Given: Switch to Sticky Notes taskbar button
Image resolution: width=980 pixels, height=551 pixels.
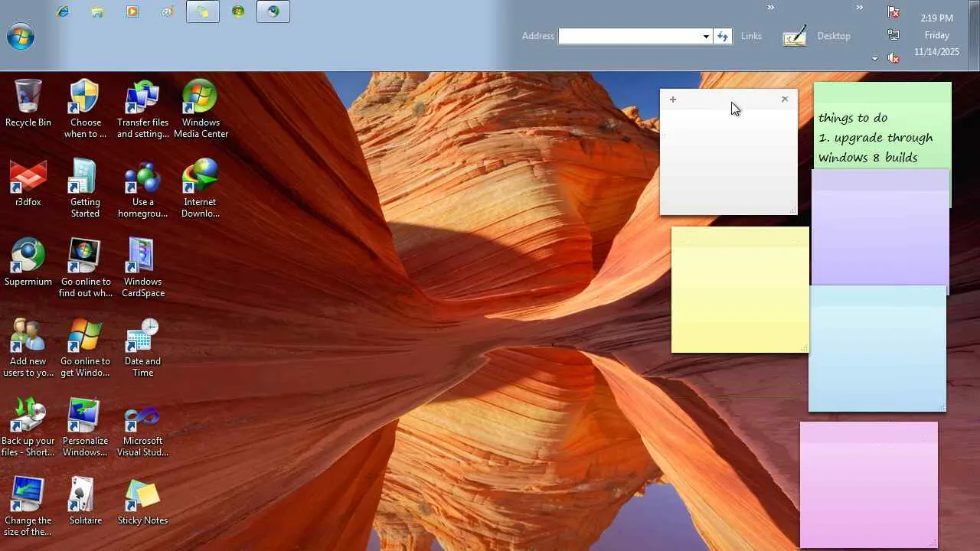Looking at the screenshot, I should point(203,11).
